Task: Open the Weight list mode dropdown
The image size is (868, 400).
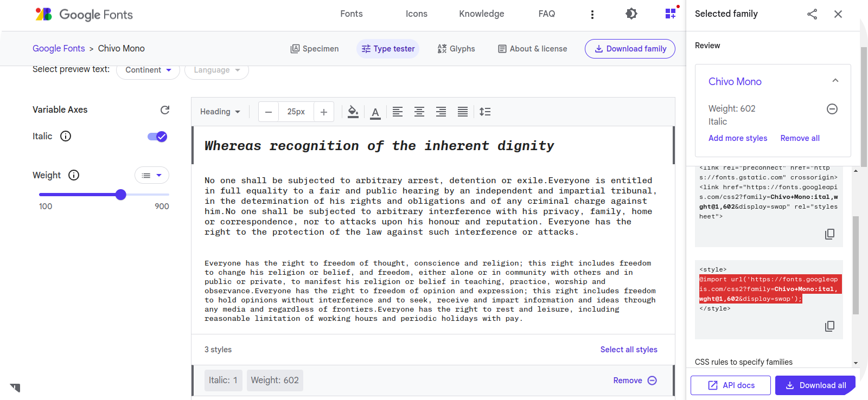Action: pyautogui.click(x=152, y=175)
